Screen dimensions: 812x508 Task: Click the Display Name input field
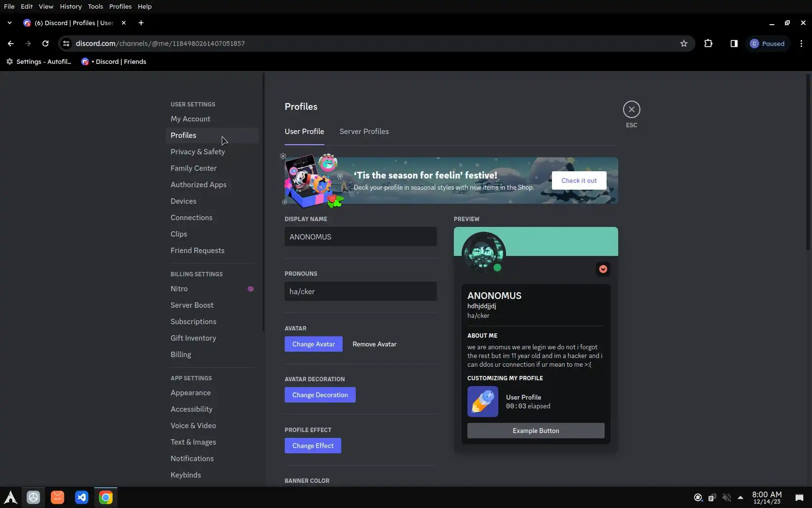pos(361,237)
